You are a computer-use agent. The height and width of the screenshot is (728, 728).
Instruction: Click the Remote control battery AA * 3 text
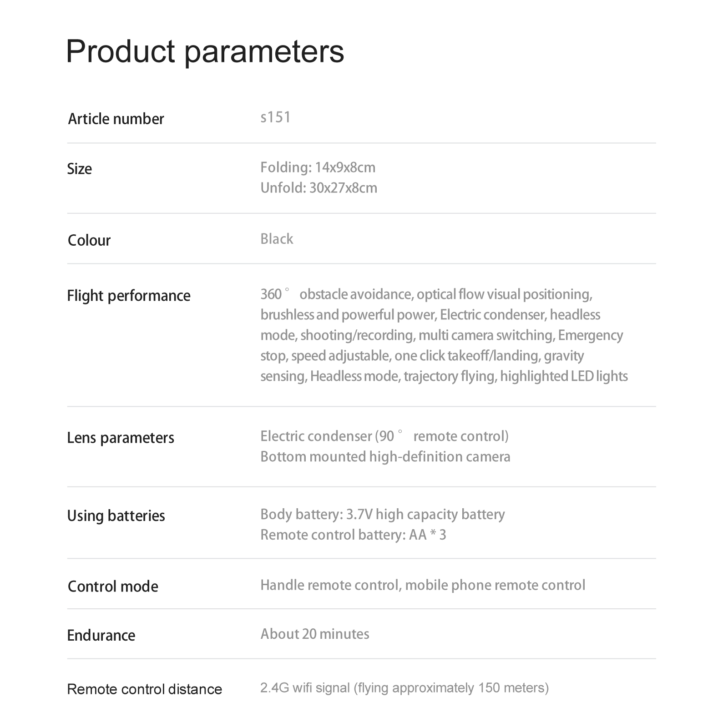(x=353, y=535)
